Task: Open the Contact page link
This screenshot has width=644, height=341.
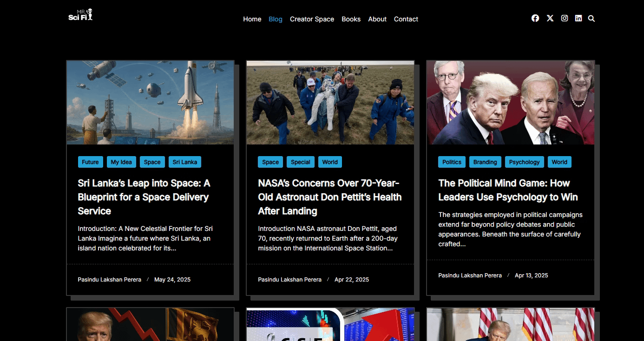Action: click(x=406, y=19)
